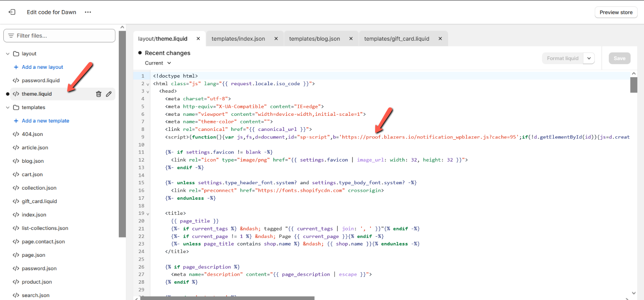Open the Current version dropdown
Image resolution: width=644 pixels, height=300 pixels.
pos(158,63)
